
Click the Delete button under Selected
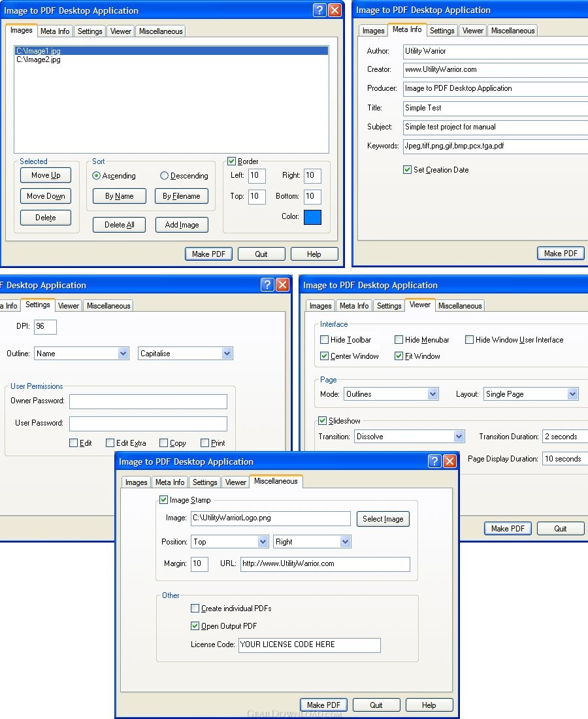coord(46,218)
